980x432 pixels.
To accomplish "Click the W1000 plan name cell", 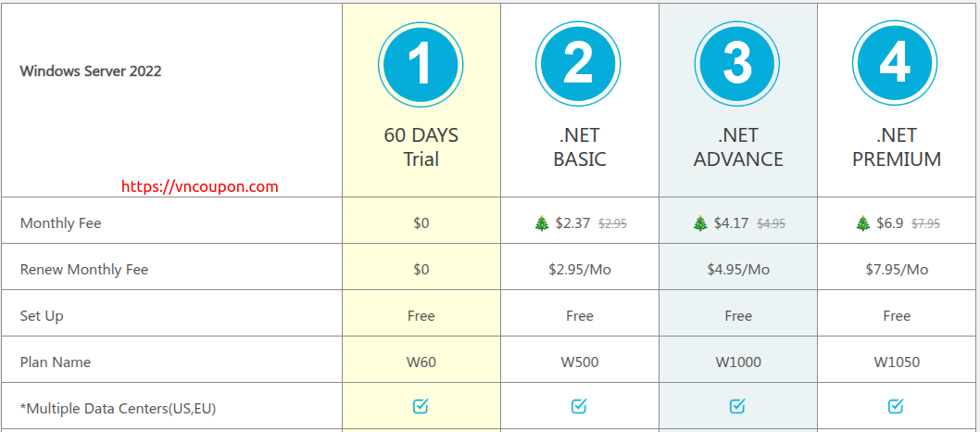I will [x=737, y=362].
